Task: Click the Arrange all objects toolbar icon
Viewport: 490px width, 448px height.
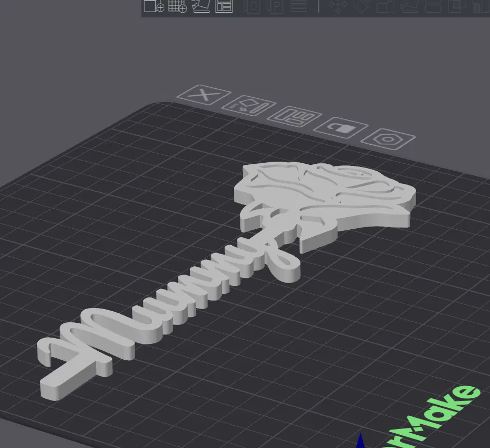Action: 224,6
